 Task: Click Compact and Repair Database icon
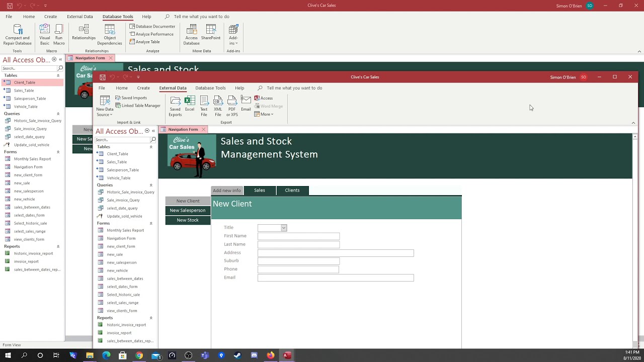click(x=18, y=35)
